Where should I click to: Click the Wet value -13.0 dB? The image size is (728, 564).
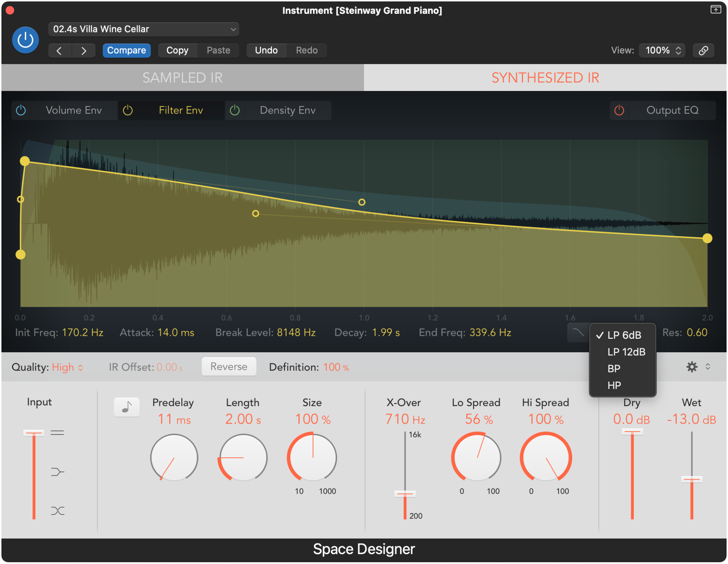pos(691,419)
